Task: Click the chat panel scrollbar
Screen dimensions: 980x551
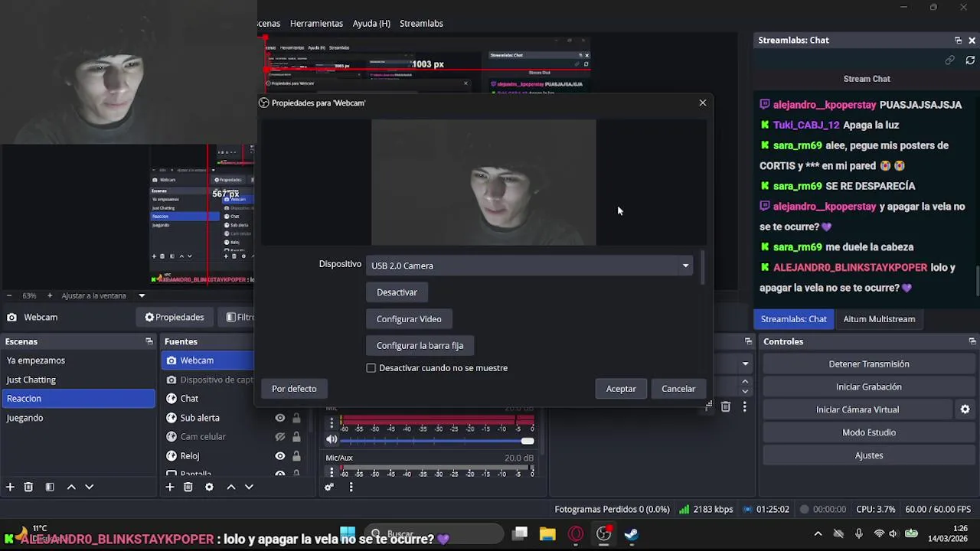Action: point(977,281)
